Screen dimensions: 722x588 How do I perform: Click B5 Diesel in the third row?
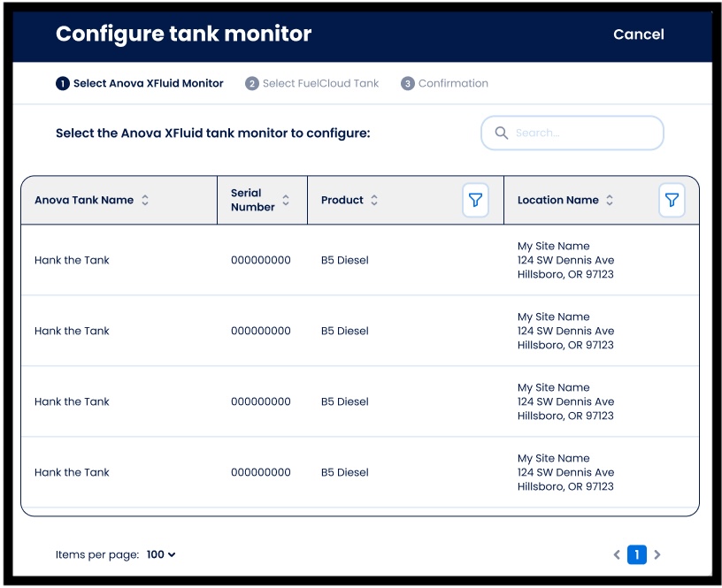point(345,401)
